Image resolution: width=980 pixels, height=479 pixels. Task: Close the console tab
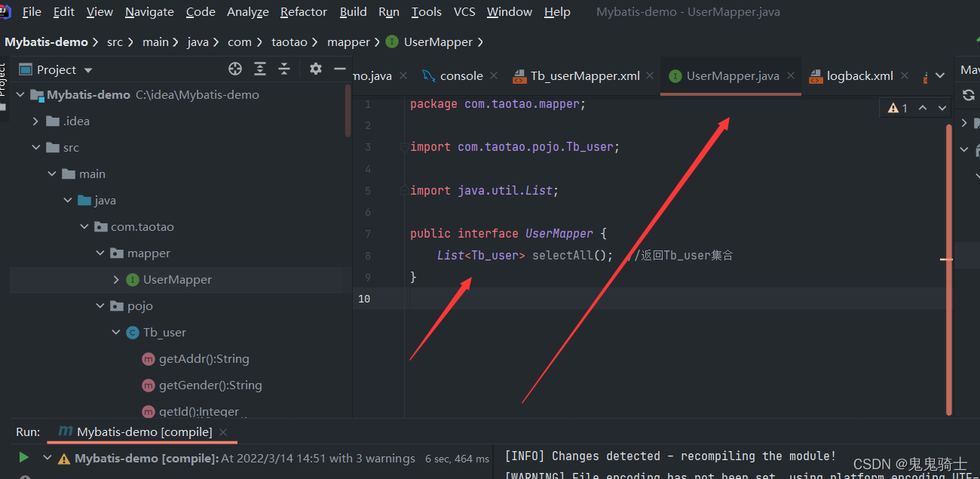click(494, 76)
